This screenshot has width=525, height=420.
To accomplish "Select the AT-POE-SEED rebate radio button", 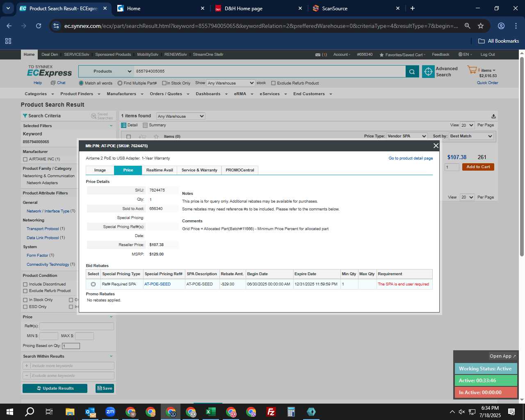I will pos(93,284).
